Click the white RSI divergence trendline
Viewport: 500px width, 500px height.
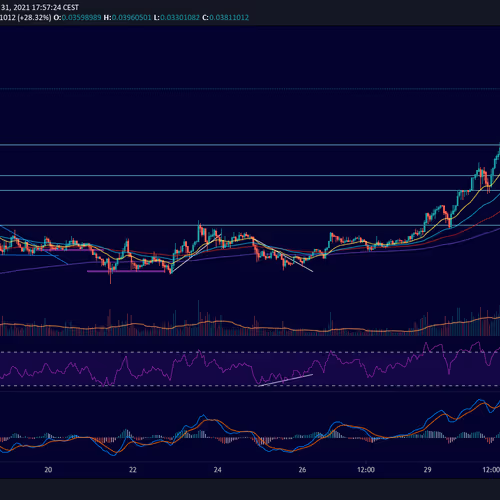click(285, 380)
